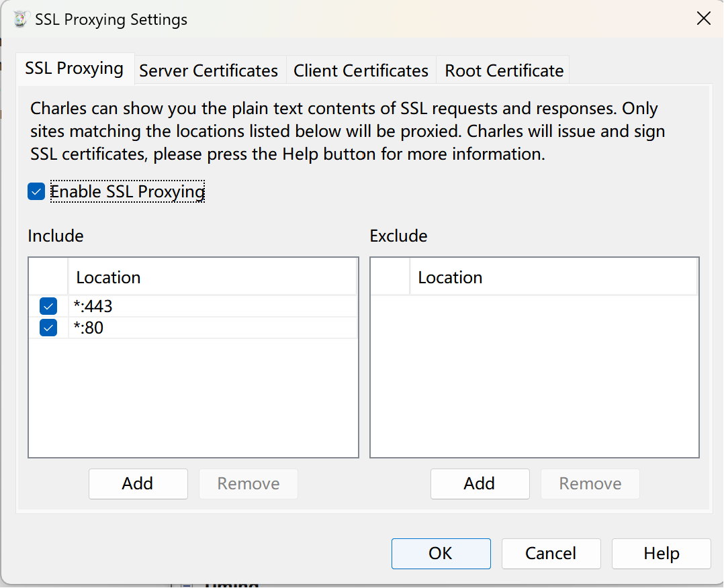
Task: Open the Client Certificates tab
Action: pos(361,70)
